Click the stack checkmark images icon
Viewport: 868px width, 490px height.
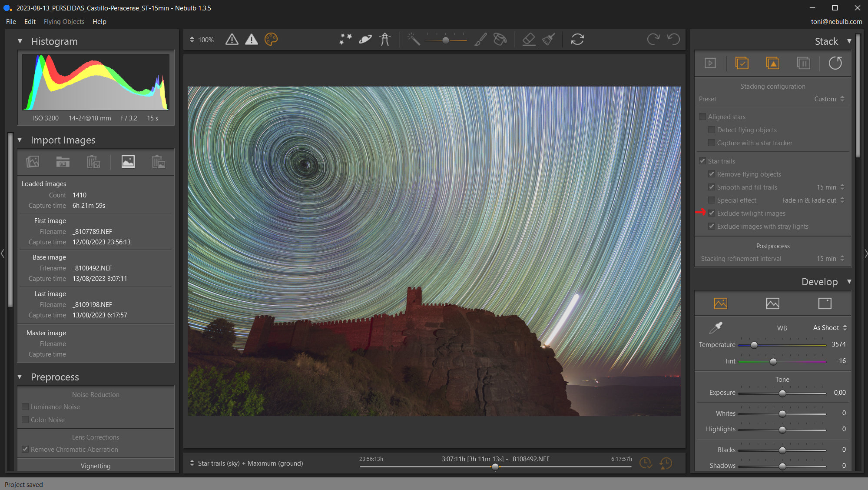742,63
